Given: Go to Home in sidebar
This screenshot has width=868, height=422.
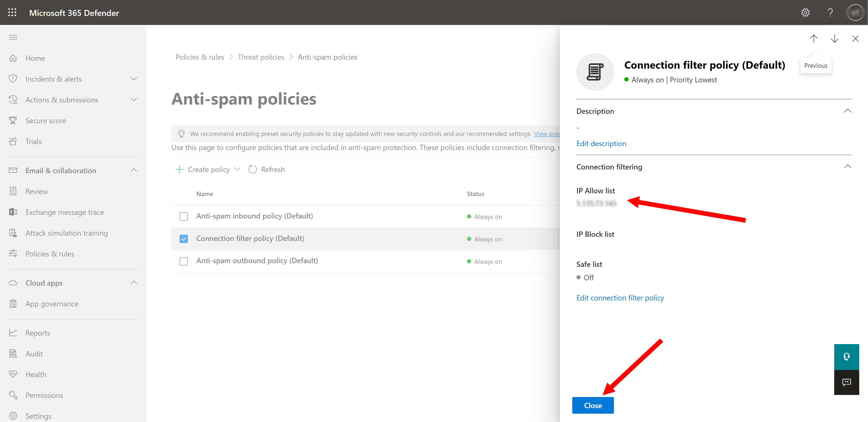Looking at the screenshot, I should click(x=35, y=58).
